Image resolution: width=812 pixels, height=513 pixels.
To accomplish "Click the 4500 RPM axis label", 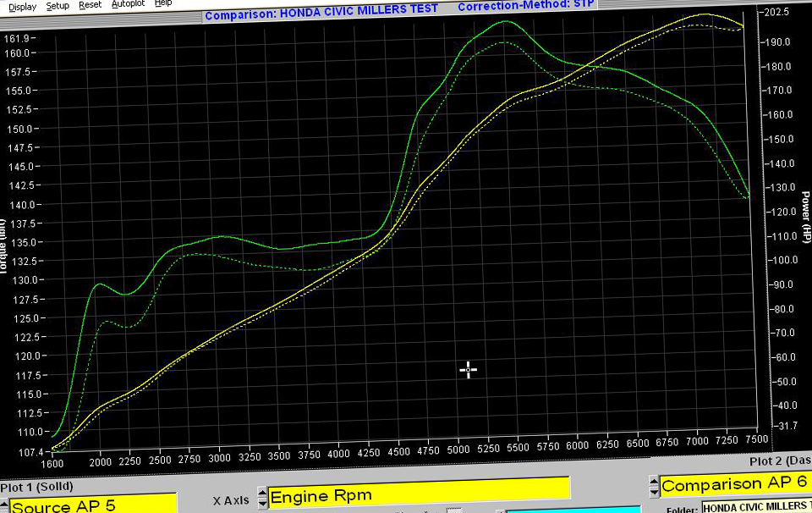I will (398, 452).
